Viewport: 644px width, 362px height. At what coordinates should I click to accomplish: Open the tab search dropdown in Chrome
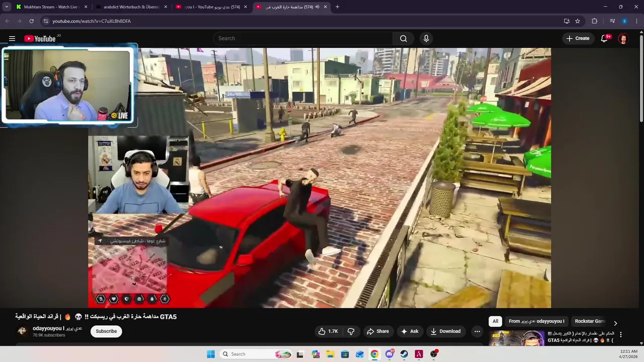pos(7,7)
